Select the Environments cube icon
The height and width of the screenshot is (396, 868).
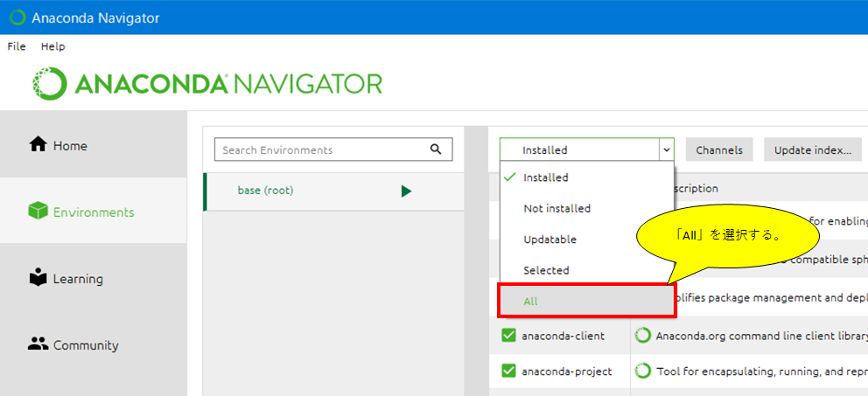[x=38, y=212]
